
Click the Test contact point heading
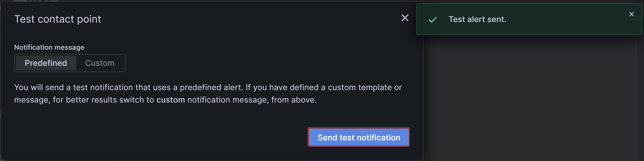(x=58, y=19)
